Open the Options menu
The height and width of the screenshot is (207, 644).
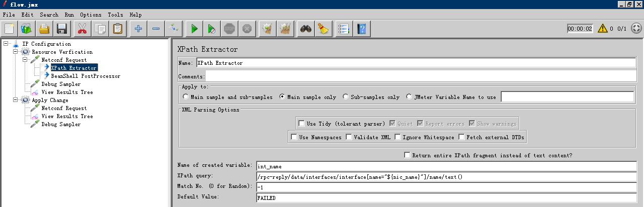(x=91, y=15)
